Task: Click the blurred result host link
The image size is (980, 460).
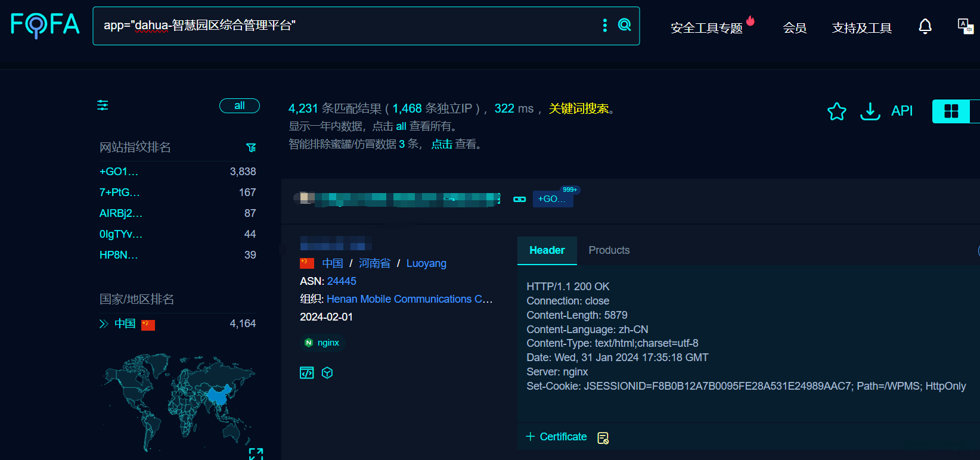Action: 398,199
